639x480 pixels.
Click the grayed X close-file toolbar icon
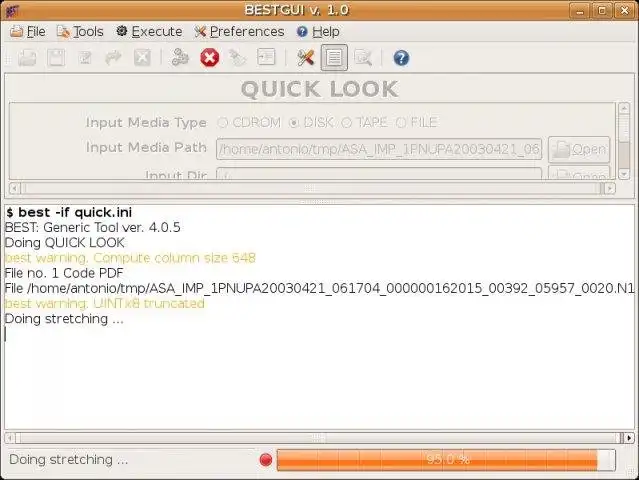(x=142, y=58)
